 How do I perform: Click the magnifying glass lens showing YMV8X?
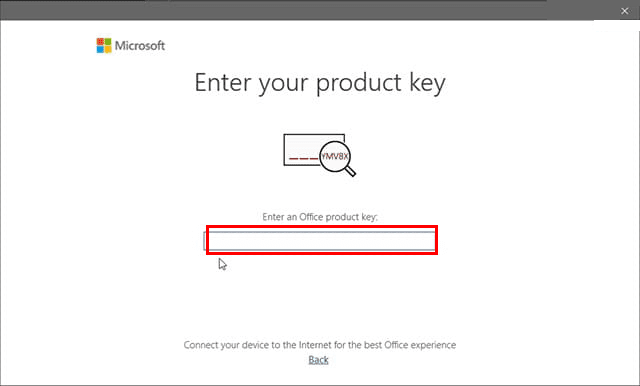[x=335, y=156]
